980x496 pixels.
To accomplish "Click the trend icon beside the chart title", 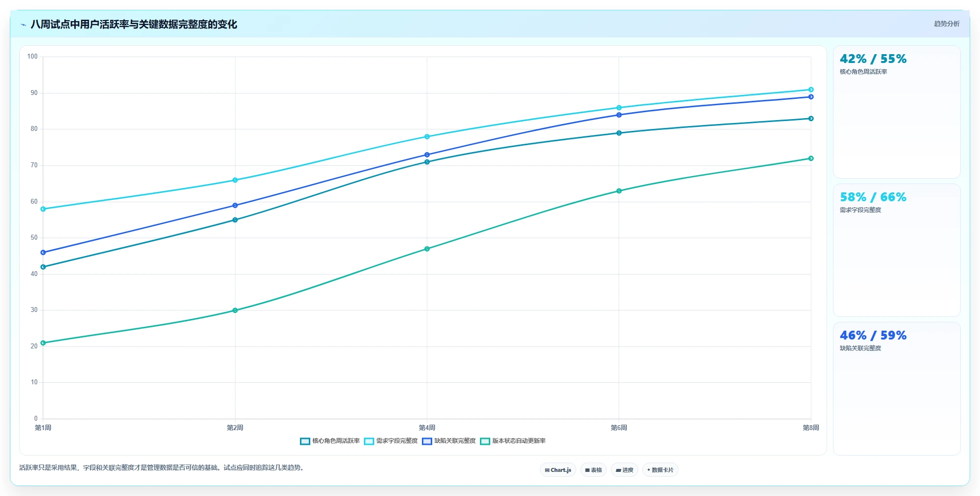I will [23, 25].
